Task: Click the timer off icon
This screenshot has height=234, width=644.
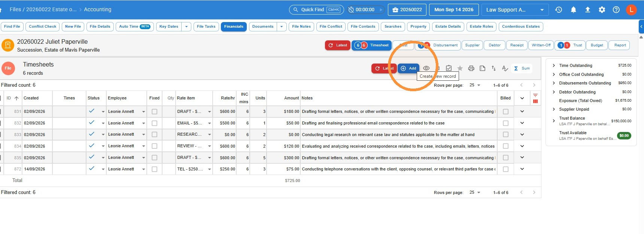Action: tap(351, 10)
